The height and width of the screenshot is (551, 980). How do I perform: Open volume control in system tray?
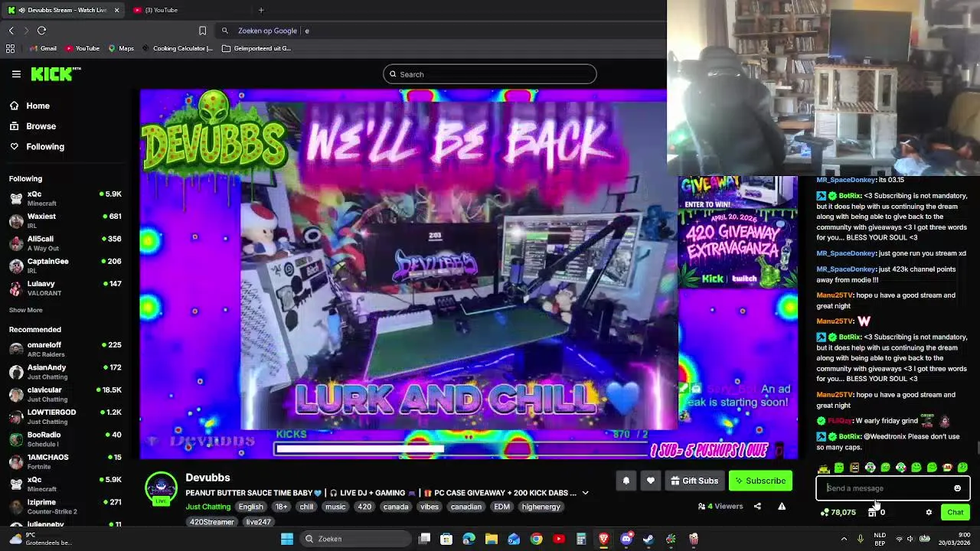tap(910, 539)
